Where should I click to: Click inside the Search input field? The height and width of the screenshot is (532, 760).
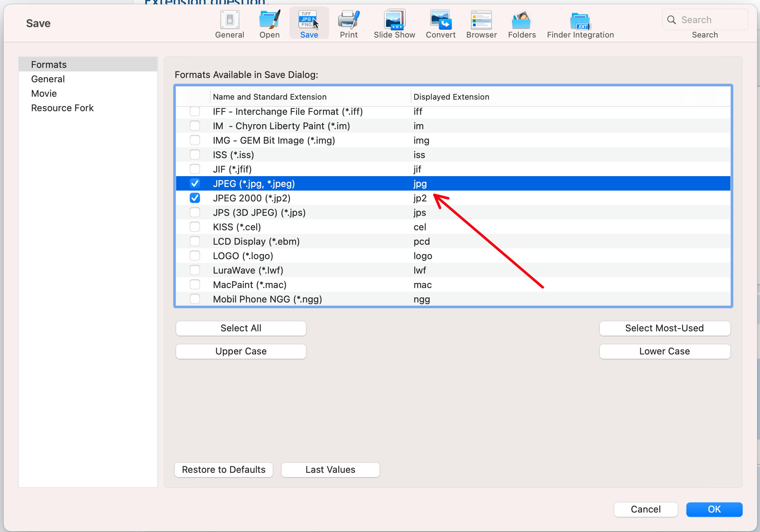pos(705,20)
